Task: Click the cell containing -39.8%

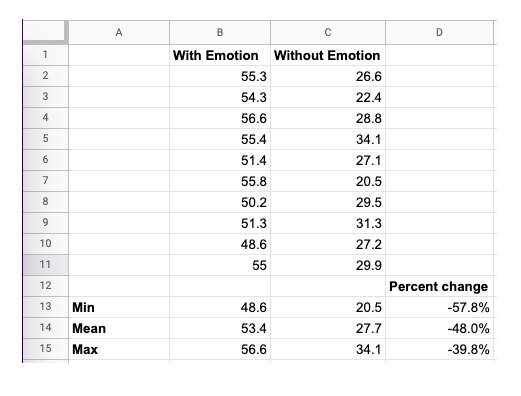Action: [439, 349]
